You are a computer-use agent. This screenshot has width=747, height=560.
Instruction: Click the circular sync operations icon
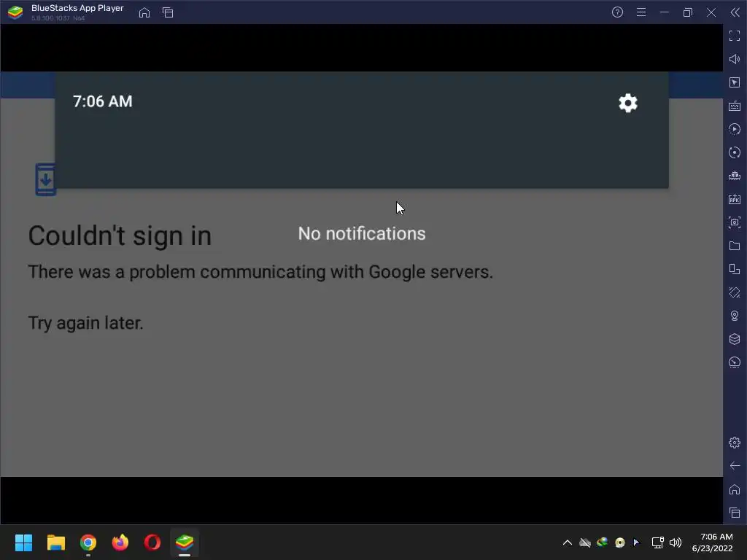tap(735, 152)
